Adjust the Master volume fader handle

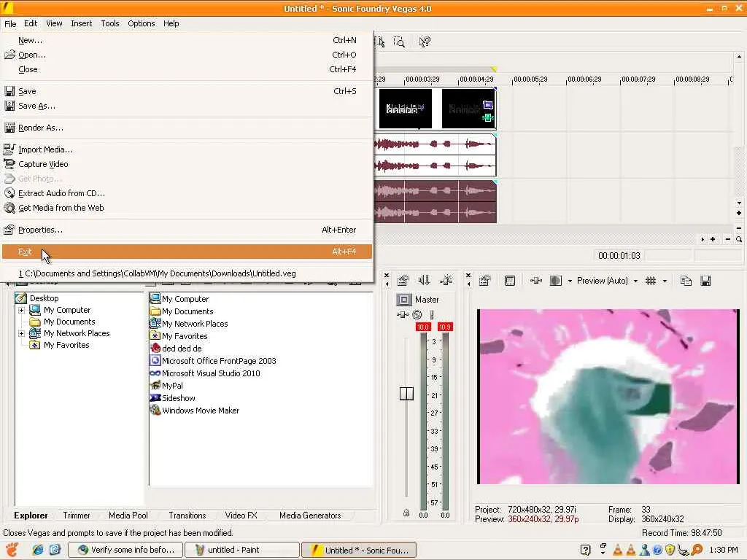click(x=406, y=393)
